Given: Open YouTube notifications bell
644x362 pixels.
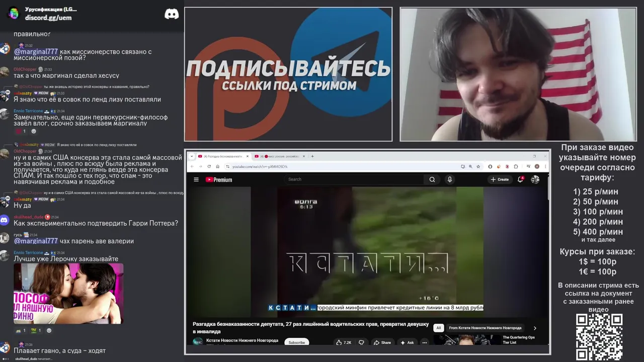Looking at the screenshot, I should (521, 179).
